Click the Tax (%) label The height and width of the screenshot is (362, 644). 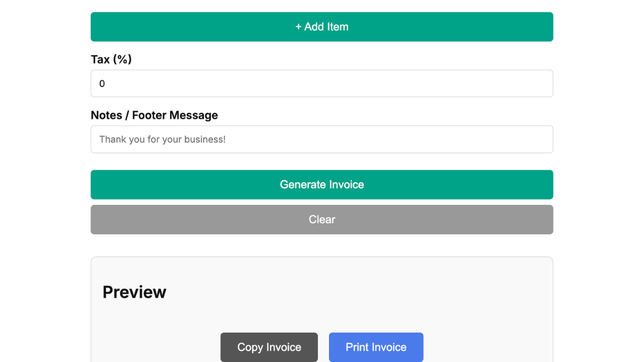pyautogui.click(x=111, y=60)
